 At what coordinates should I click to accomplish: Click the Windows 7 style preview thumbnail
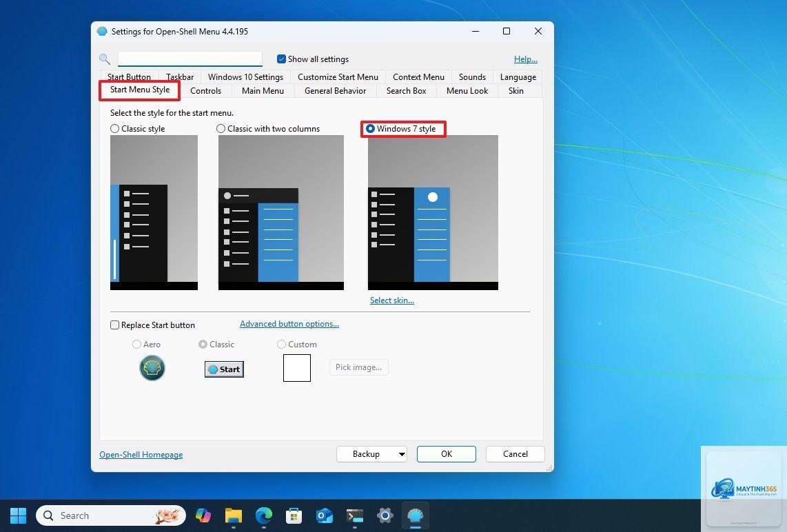433,213
